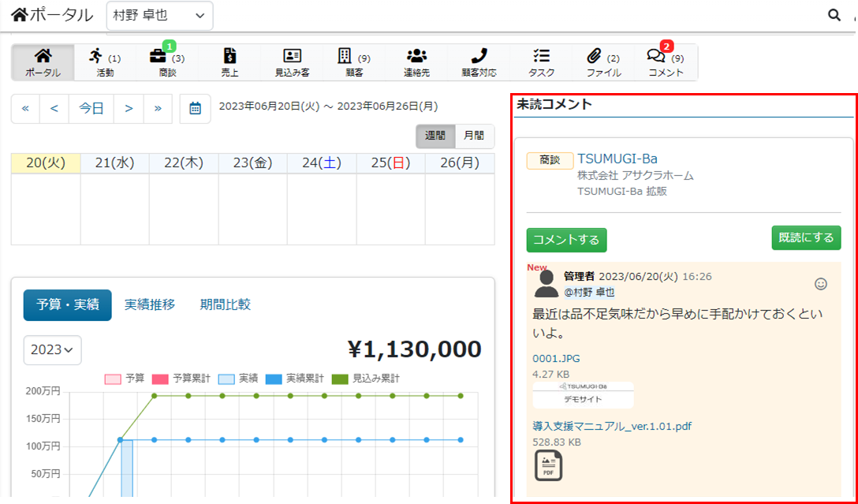The width and height of the screenshot is (858, 504).
Task: Open the 顧客 customers tab
Action: (355, 62)
